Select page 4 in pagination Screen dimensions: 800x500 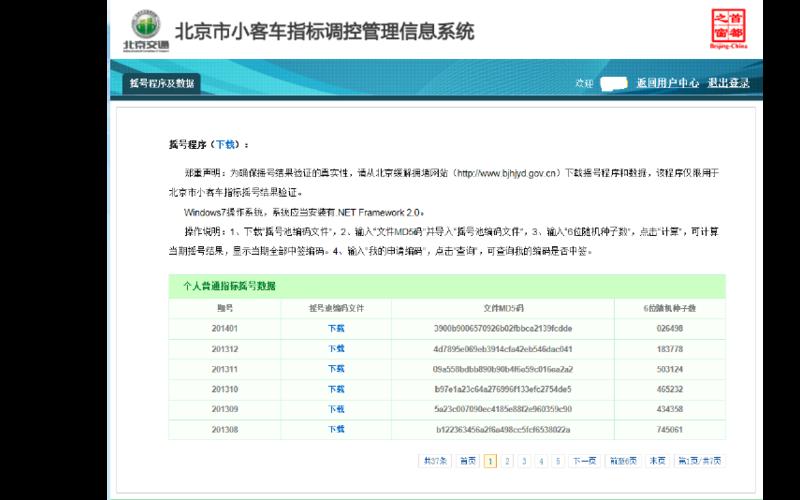(541, 461)
